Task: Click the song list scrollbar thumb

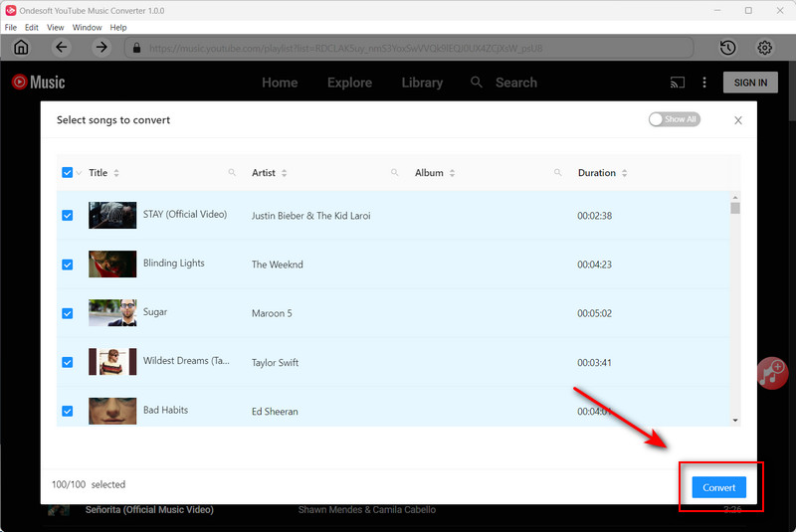Action: pyautogui.click(x=735, y=208)
